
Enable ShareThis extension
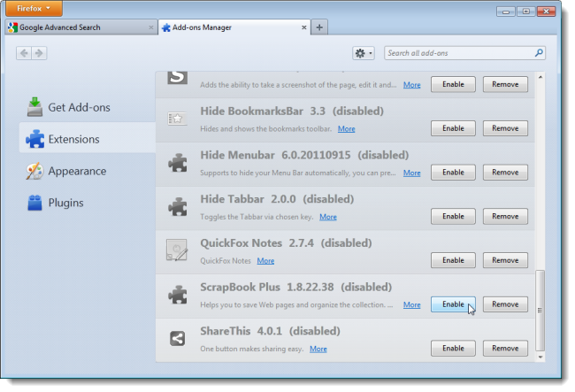coord(453,349)
